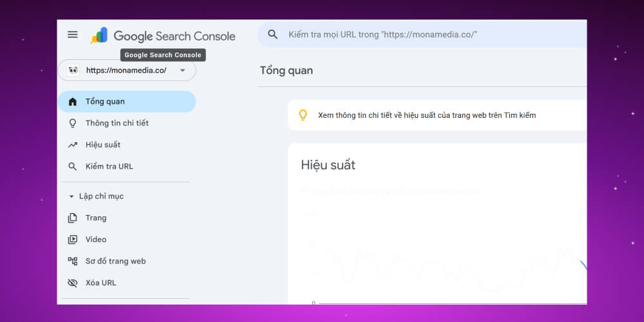644x322 pixels.
Task: Open the Video indexing report
Action: (x=127, y=240)
